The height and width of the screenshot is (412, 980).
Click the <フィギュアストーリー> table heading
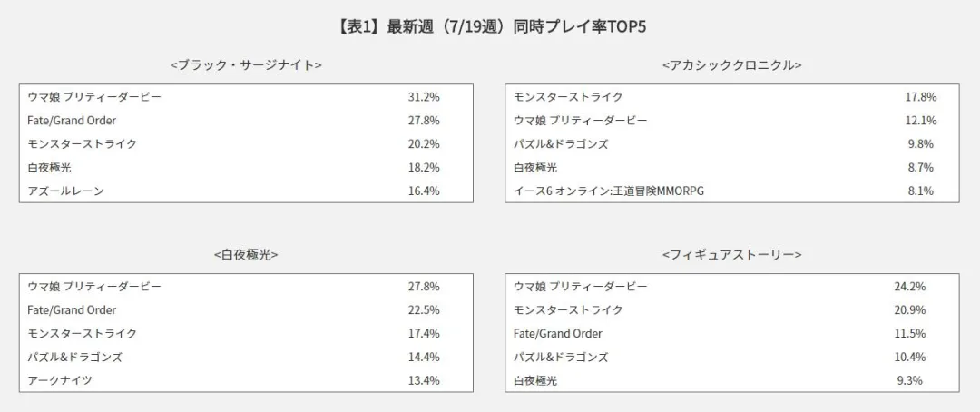(x=732, y=254)
